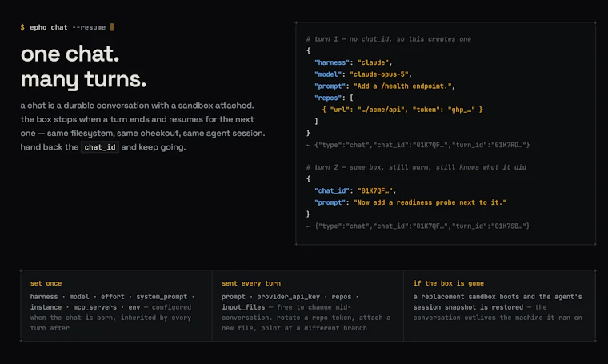Screen dimensions: 608x364
Task: Click the 'new file, point at a different branch' line
Action: (294, 328)
